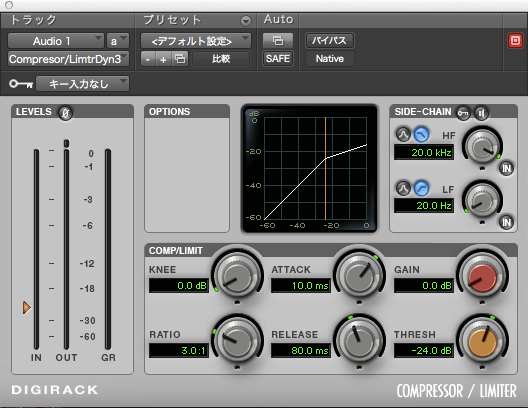The height and width of the screenshot is (408, 528).
Task: Click the orange THRESH knob
Action: tap(483, 342)
